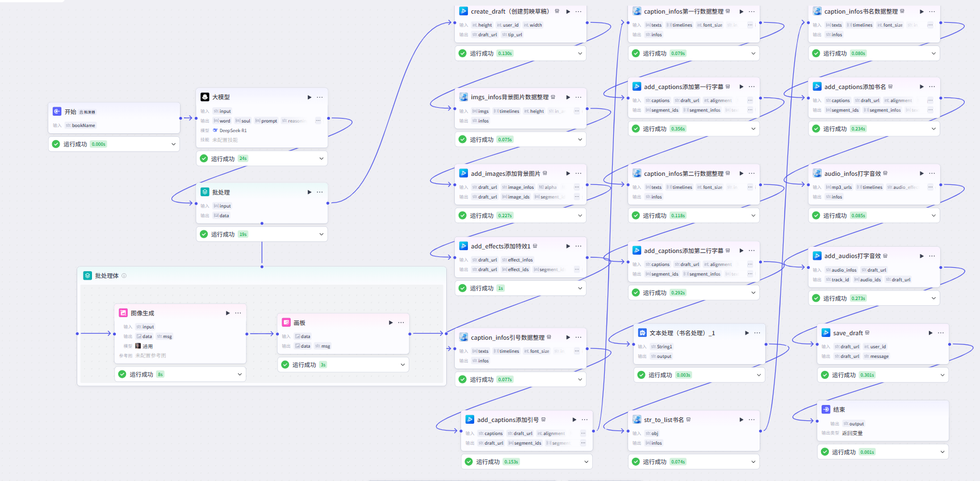Viewport: 980px width, 481px height.
Task: Click the DeepSeek R1 model label
Action: click(233, 130)
